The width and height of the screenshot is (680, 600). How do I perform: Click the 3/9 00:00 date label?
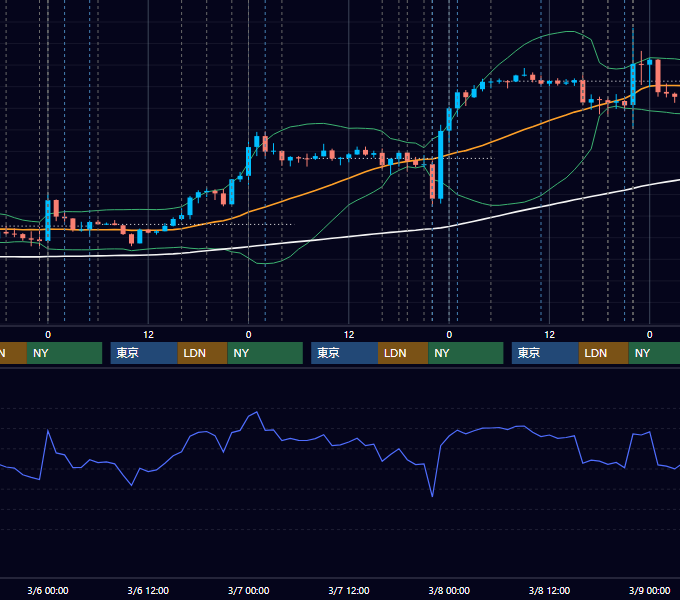649,590
